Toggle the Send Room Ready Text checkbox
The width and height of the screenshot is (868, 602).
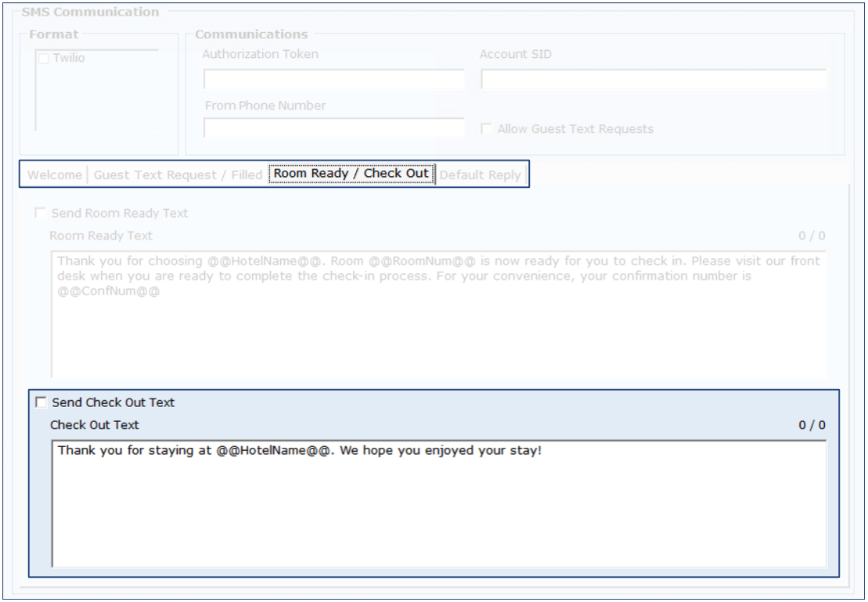pyautogui.click(x=41, y=213)
